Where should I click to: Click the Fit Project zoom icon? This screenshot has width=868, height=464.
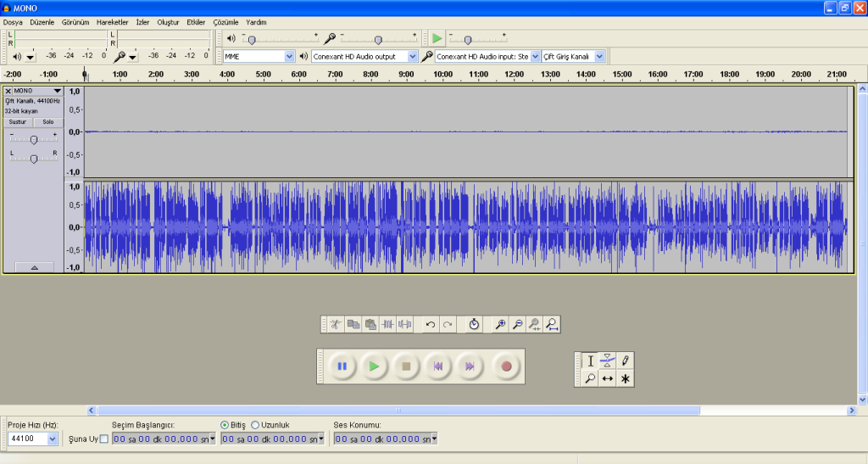(x=551, y=325)
